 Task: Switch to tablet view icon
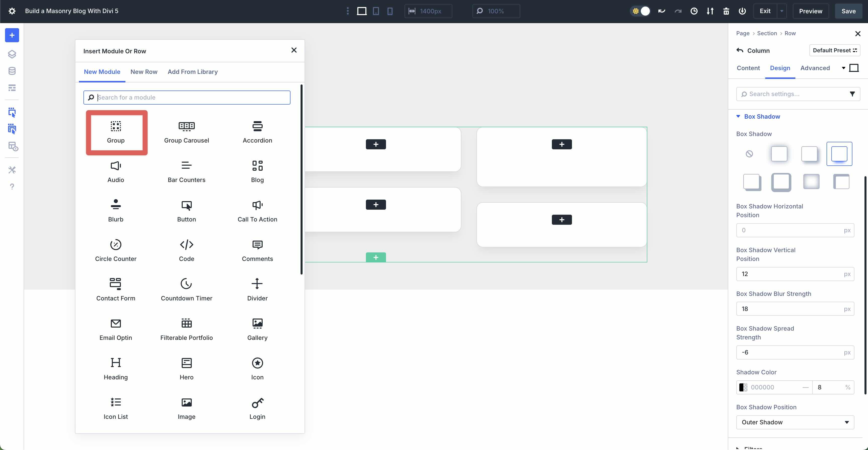[376, 11]
